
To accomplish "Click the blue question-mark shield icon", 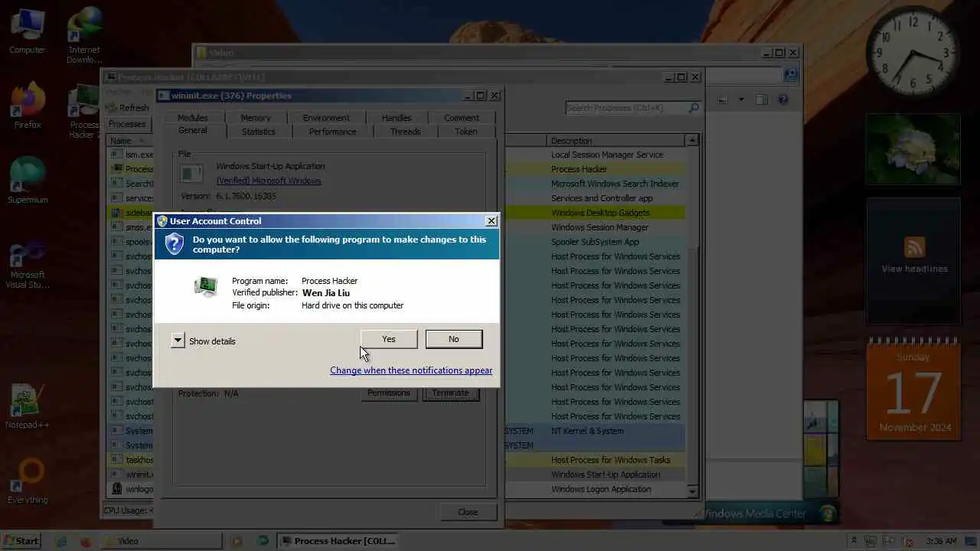I will [x=175, y=244].
